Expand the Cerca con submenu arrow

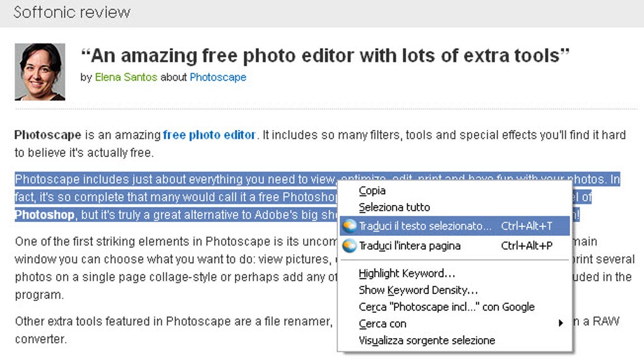561,323
